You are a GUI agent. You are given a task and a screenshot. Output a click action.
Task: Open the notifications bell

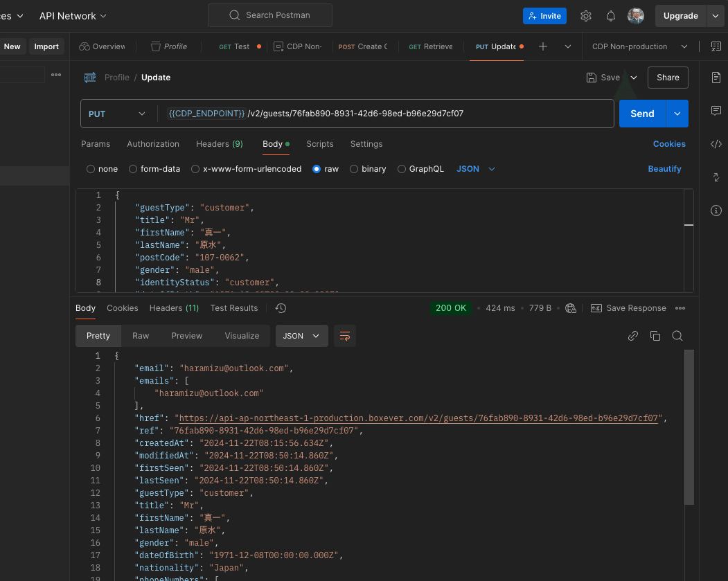tap(611, 16)
